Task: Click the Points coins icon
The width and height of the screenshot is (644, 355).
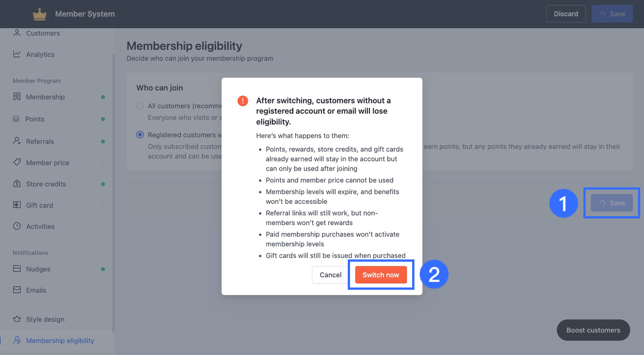Action: [16, 119]
